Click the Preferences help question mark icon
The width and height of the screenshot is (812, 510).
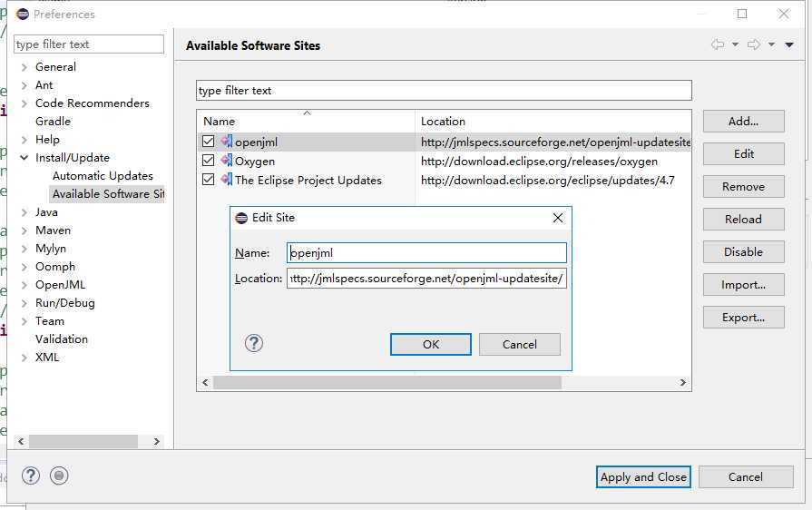(x=31, y=476)
